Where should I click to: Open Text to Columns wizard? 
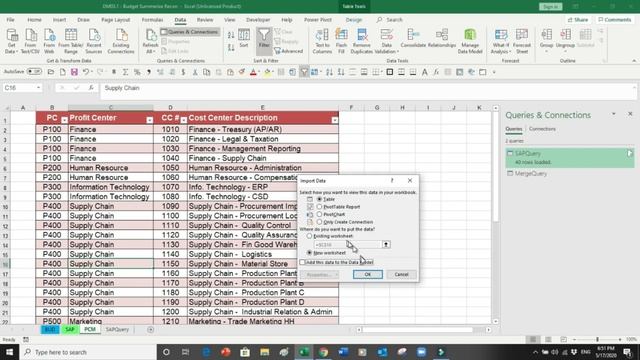[x=322, y=41]
